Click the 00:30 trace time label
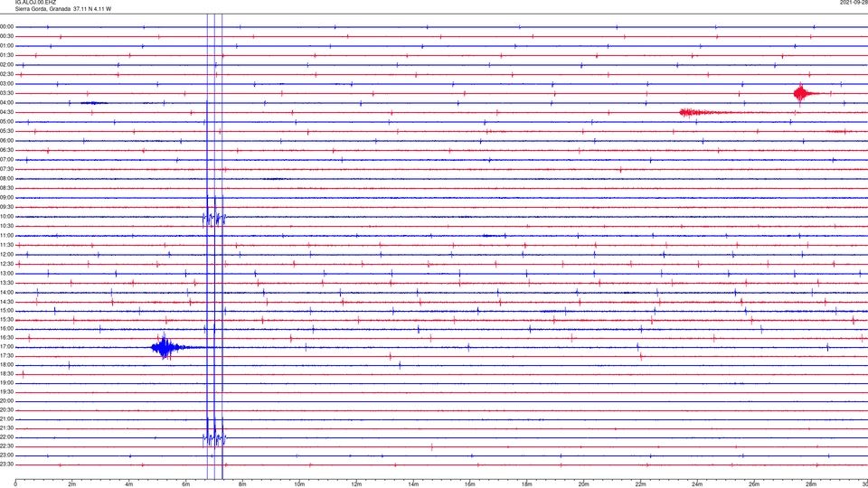 (7, 36)
